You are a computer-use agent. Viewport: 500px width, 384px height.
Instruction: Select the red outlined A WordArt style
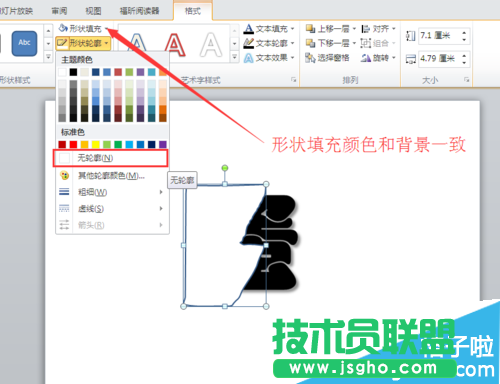click(175, 44)
